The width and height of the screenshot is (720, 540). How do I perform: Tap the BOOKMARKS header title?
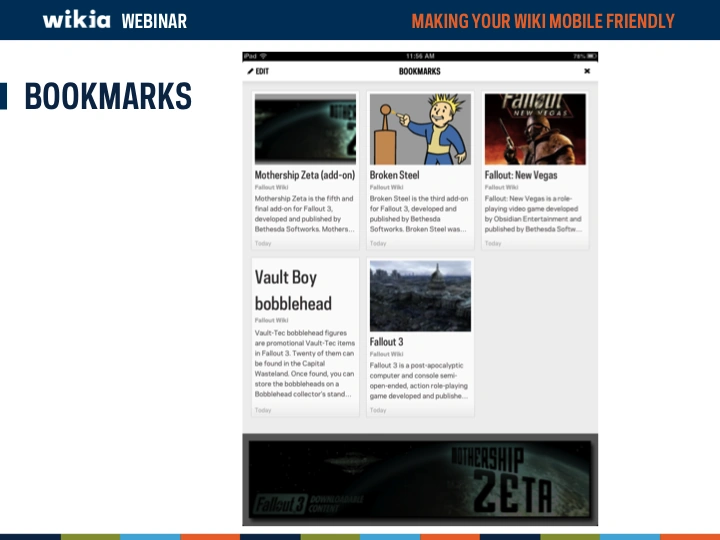pos(419,71)
